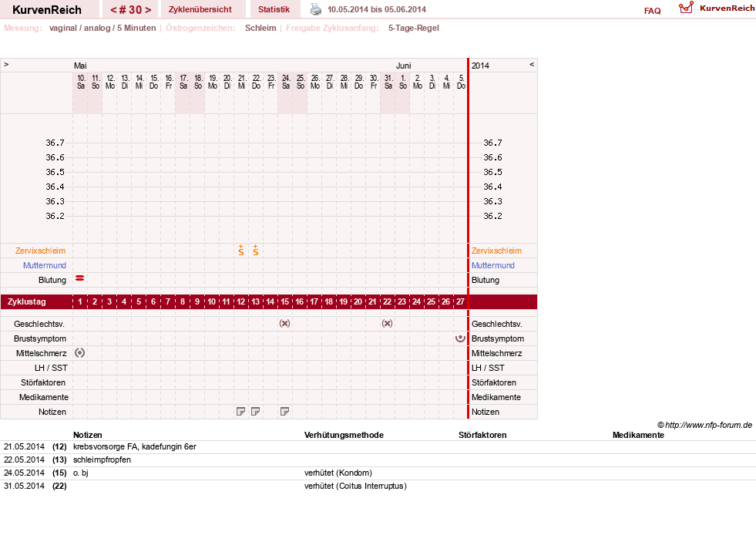756x542 pixels.
Task: Open the FAQ link
Action: tap(652, 11)
